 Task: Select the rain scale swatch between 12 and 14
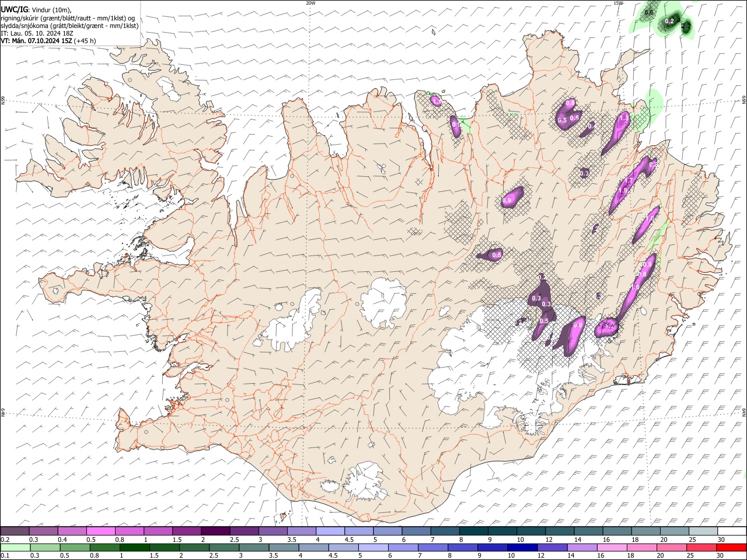tap(552, 547)
